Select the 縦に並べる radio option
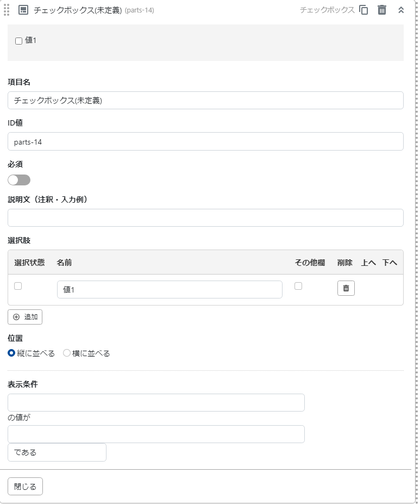The height and width of the screenshot is (504, 420). click(12, 353)
